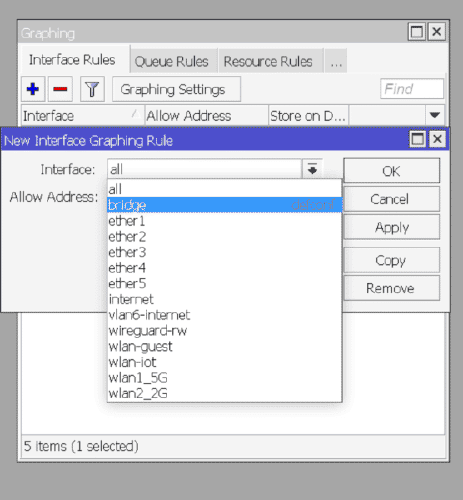Pick 'ether1' in the dropdown list

pyautogui.click(x=224, y=221)
